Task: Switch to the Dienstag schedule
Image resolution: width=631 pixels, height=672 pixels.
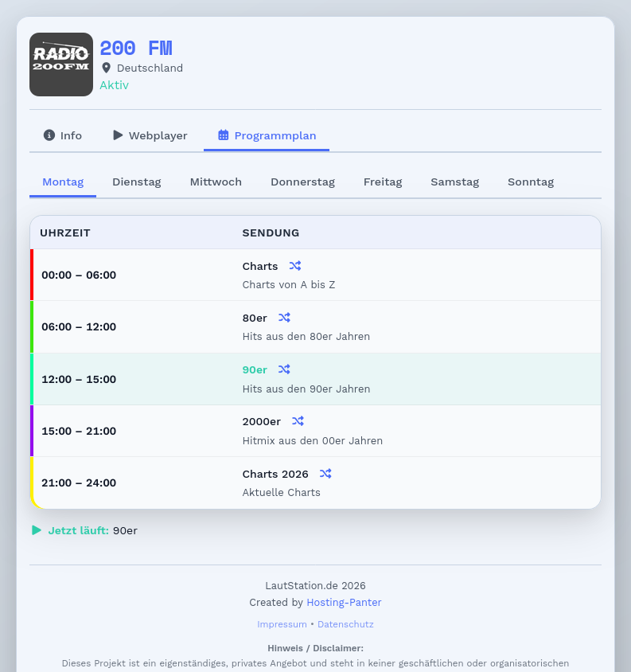Action: click(x=137, y=182)
